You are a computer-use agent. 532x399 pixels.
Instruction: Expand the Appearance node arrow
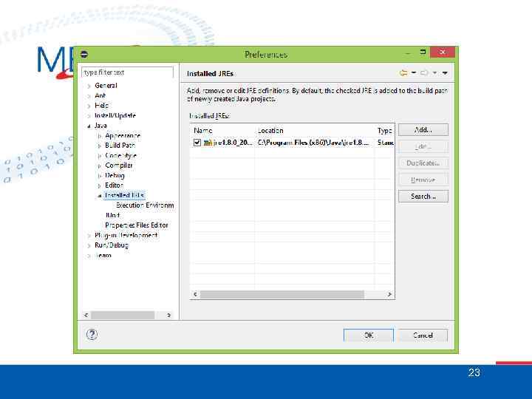[x=100, y=136]
